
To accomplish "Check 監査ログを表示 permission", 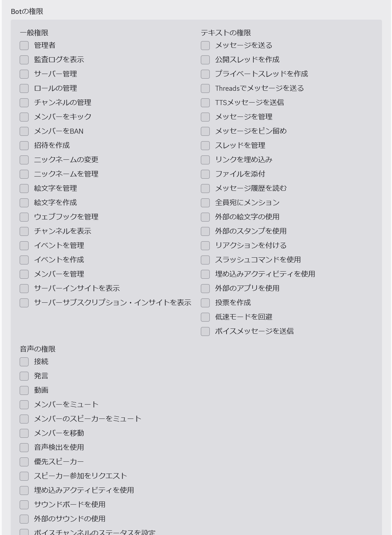I will tap(24, 60).
